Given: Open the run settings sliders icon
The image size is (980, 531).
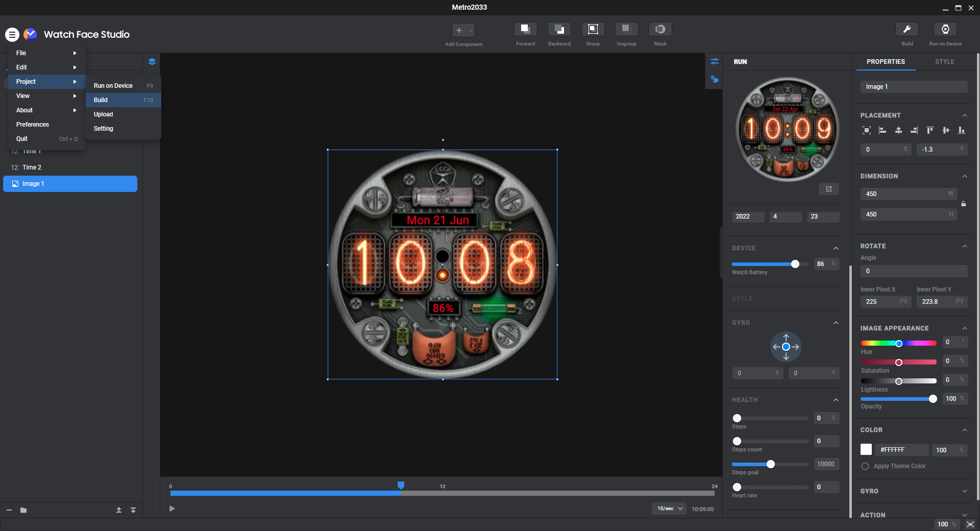Looking at the screenshot, I should [714, 61].
